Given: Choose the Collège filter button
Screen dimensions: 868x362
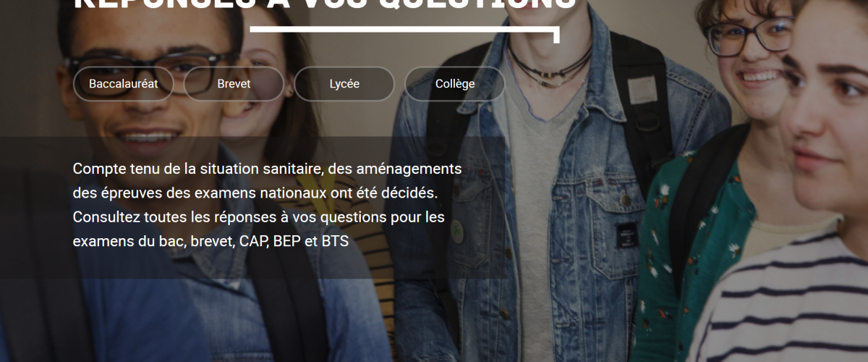Looking at the screenshot, I should pyautogui.click(x=455, y=84).
